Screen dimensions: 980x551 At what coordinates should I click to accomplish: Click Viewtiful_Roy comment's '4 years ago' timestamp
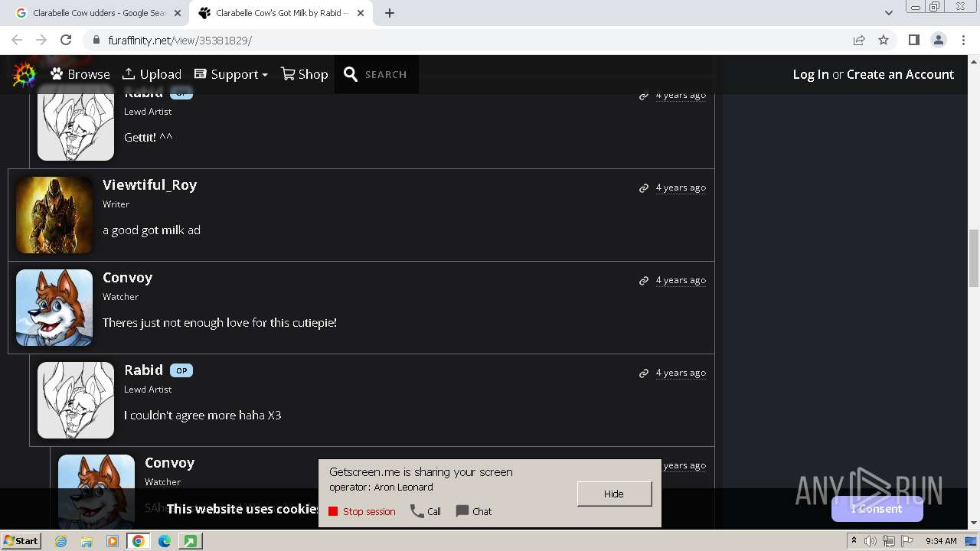coord(681,187)
